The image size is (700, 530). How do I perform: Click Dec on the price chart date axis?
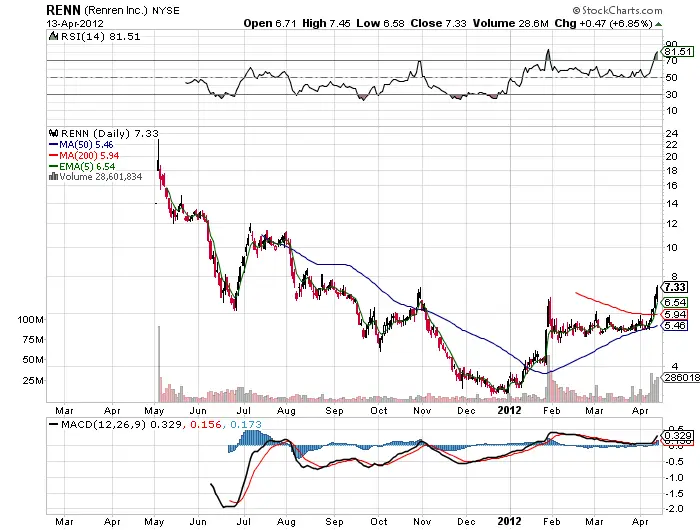click(466, 410)
